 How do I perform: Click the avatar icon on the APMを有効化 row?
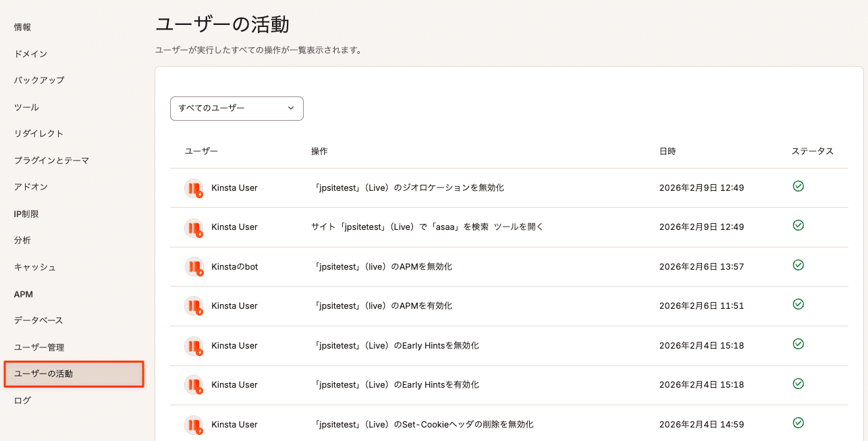(194, 305)
